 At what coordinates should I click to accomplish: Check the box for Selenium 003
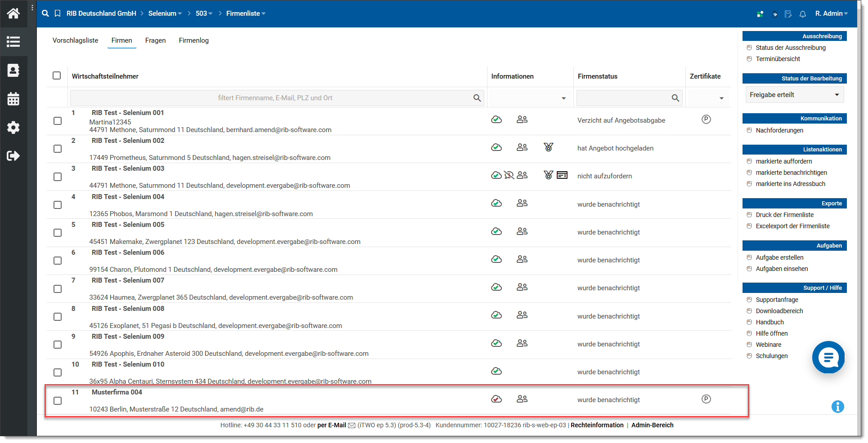(x=58, y=177)
